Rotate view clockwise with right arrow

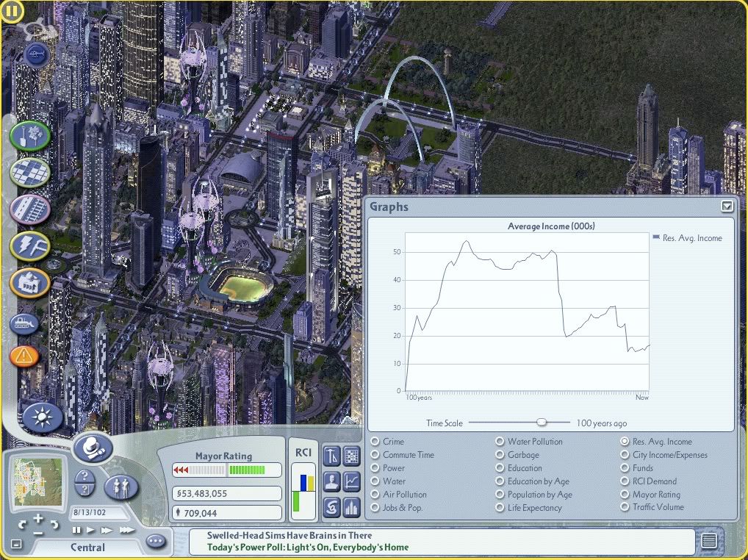click(x=54, y=525)
